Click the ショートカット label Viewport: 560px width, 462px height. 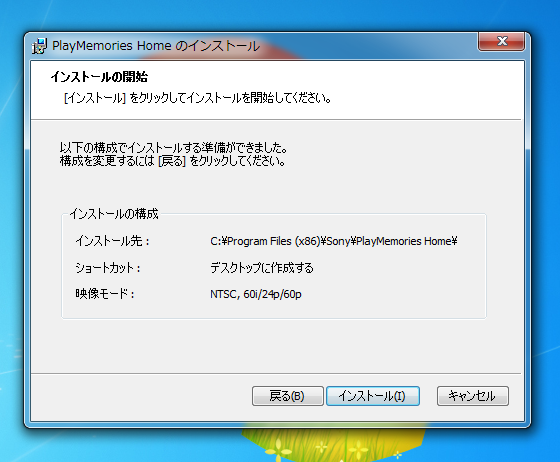click(108, 268)
